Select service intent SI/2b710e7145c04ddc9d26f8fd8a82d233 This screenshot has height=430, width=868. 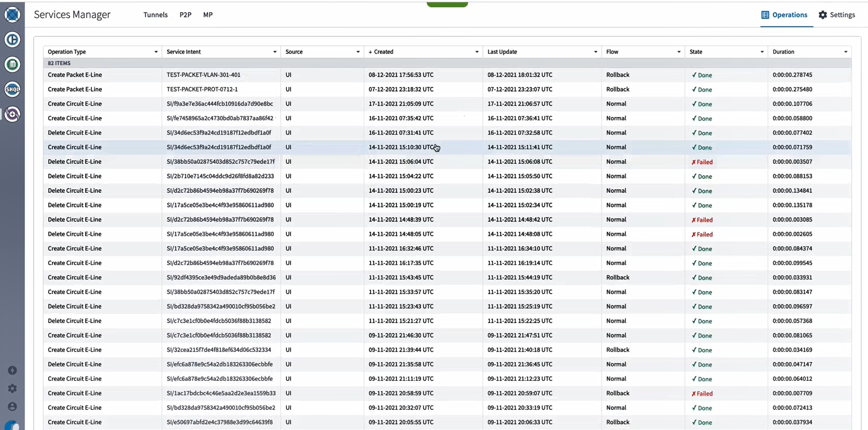coord(220,176)
